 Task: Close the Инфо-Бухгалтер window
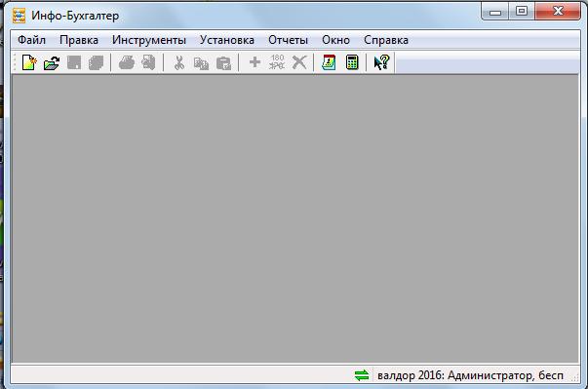558,12
